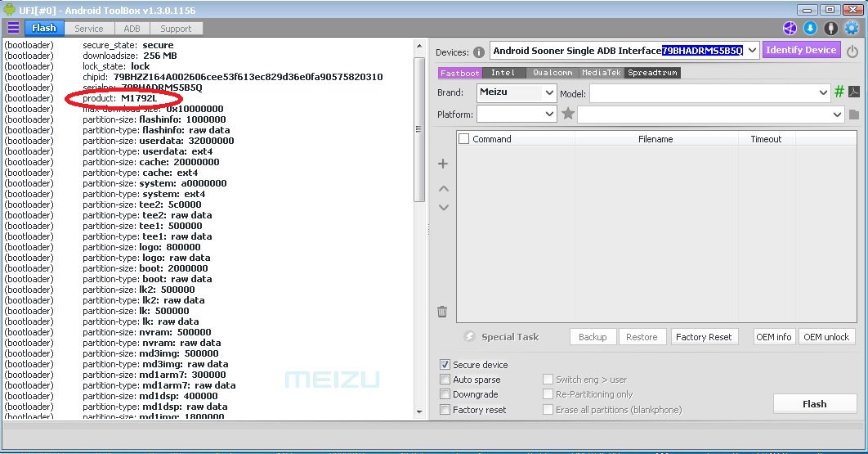Image resolution: width=868 pixels, height=454 pixels.
Task: Toggle Erase all partitions (blankphone)
Action: click(x=548, y=410)
